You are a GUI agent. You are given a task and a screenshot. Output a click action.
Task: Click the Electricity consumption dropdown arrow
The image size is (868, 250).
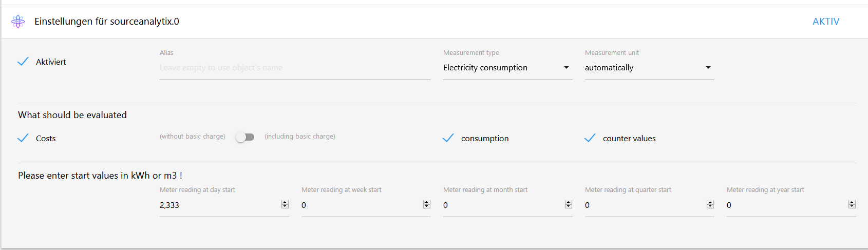[567, 68]
